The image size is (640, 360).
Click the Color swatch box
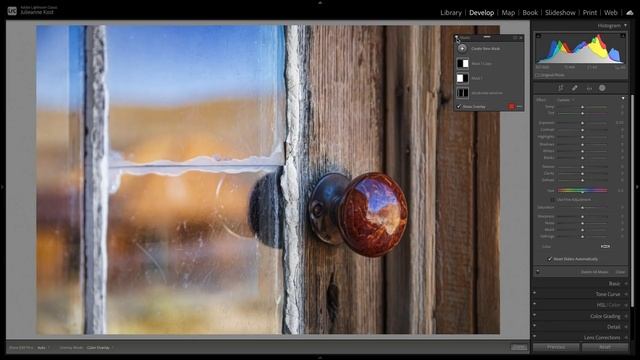[605, 247]
